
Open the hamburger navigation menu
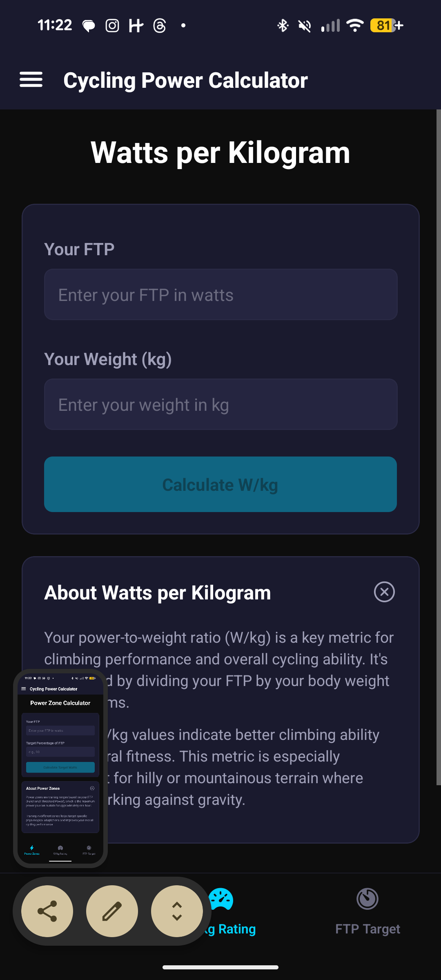coord(31,80)
